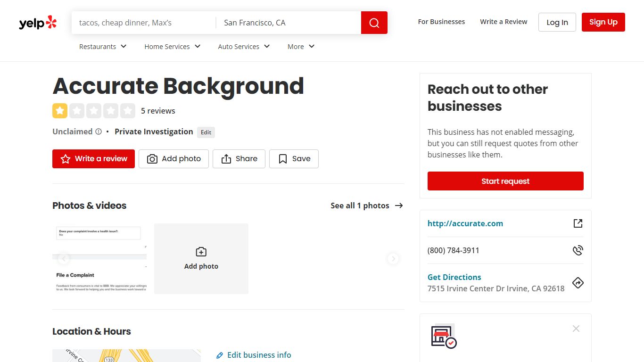Open Write a Review in header
This screenshot has width=644, height=362.
504,22
